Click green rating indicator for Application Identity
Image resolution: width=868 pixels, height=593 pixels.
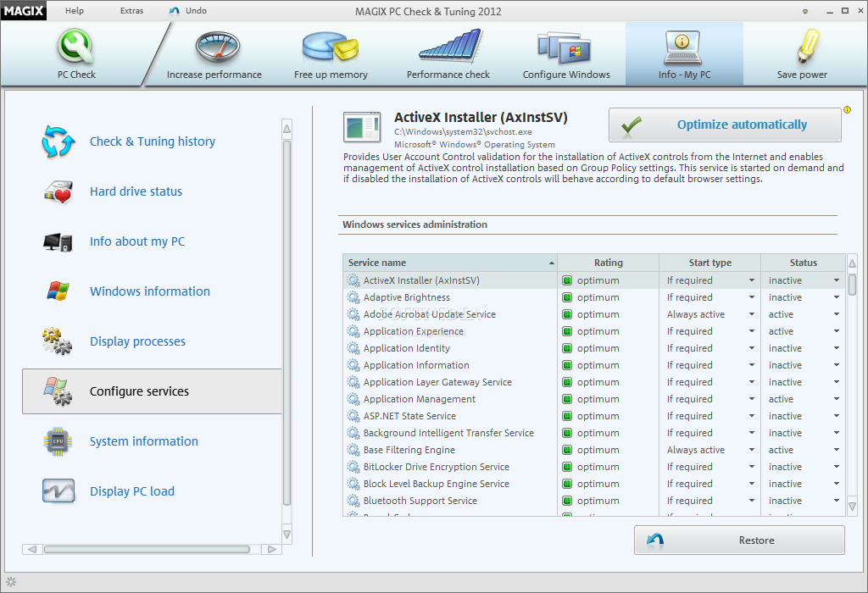(567, 348)
